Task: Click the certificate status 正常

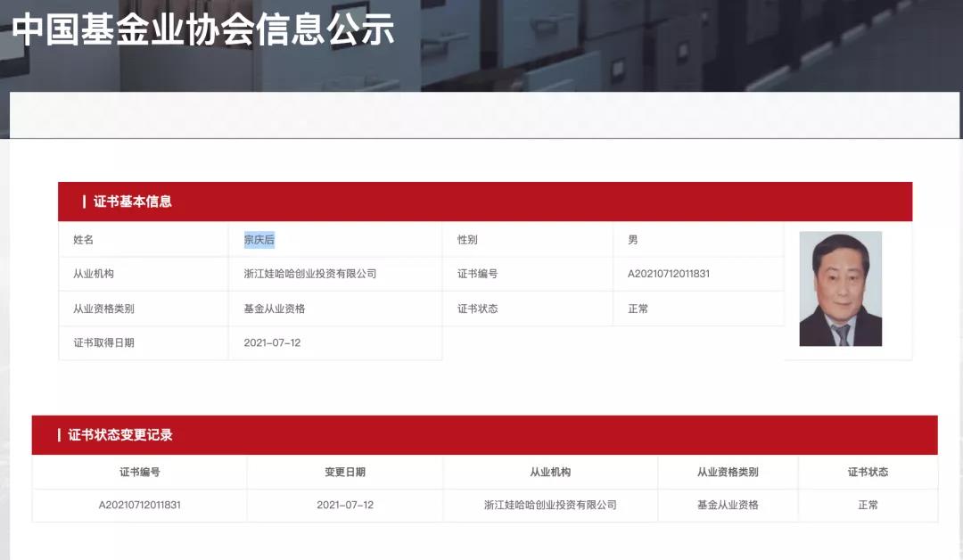Action: click(x=636, y=309)
